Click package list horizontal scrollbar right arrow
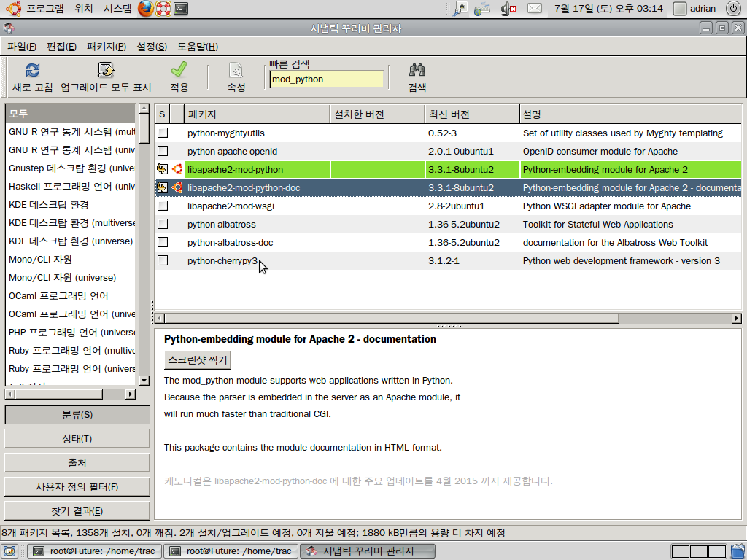Screen dimensions: 747x560 tap(737, 318)
